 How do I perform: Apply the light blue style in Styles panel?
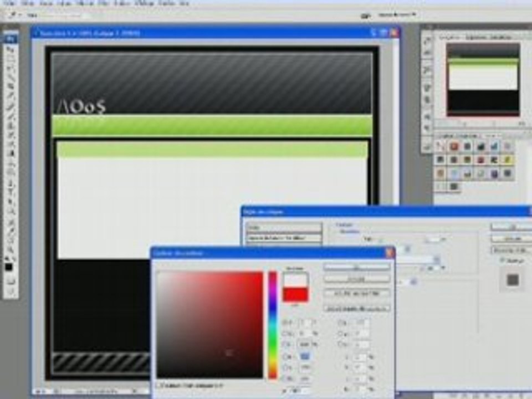coord(454,173)
